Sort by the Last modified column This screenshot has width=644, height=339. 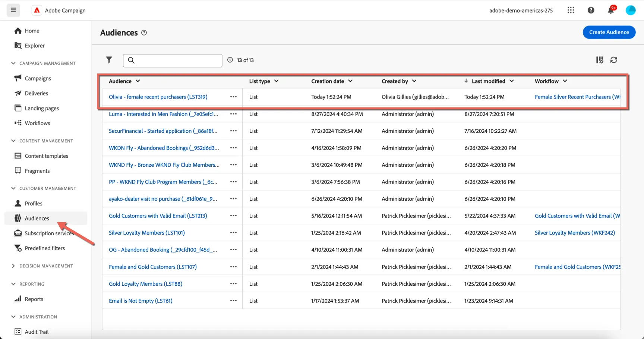click(488, 81)
